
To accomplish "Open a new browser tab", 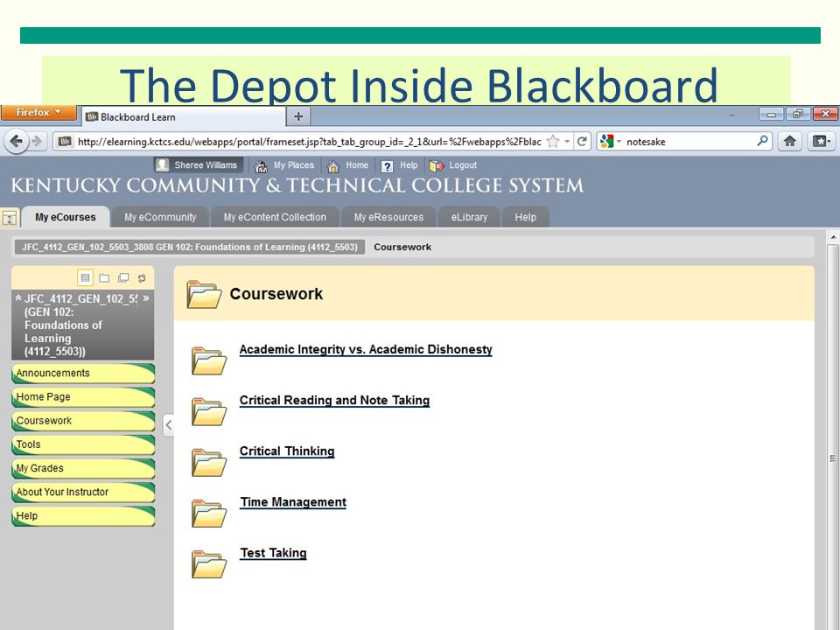I will pos(298,116).
